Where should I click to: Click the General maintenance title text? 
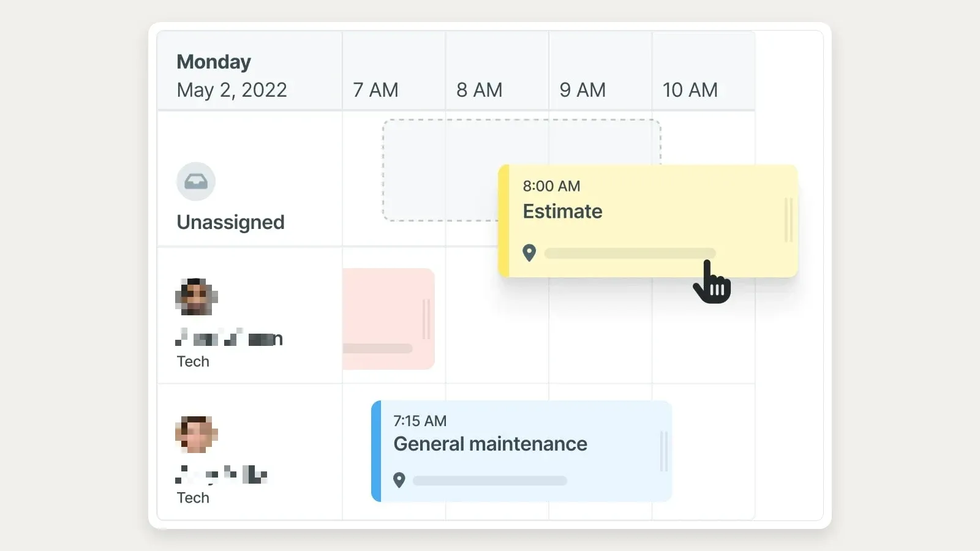[491, 444]
